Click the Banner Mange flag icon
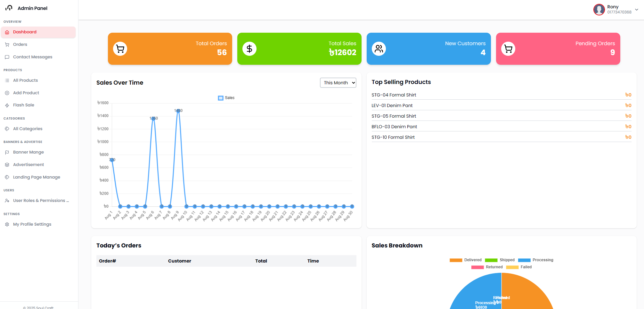Screen dimensions: 644x309 (x=7, y=152)
